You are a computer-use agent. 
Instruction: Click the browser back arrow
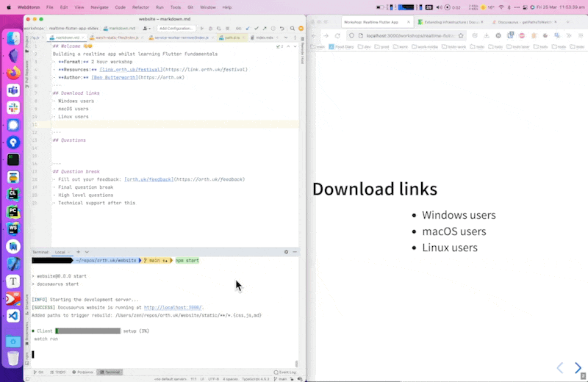click(314, 35)
